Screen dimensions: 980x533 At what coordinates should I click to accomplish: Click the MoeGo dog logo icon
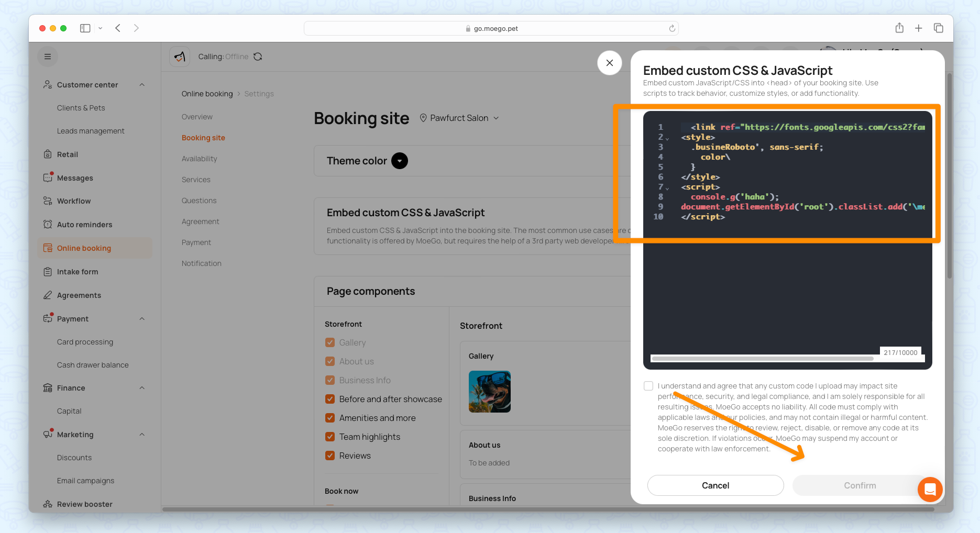pos(180,57)
